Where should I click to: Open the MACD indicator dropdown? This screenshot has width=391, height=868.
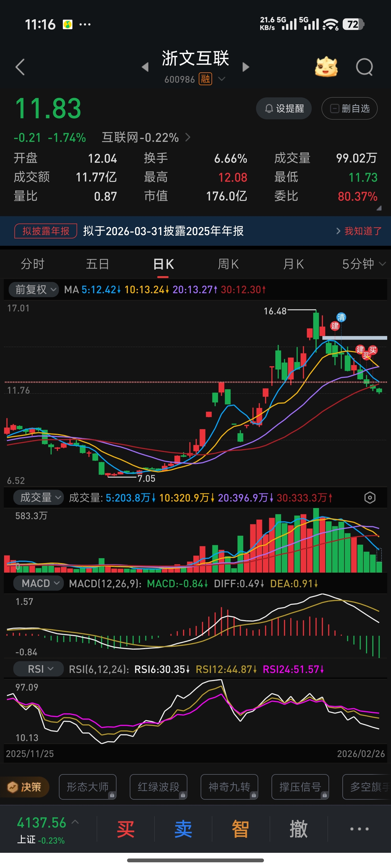coord(38,583)
